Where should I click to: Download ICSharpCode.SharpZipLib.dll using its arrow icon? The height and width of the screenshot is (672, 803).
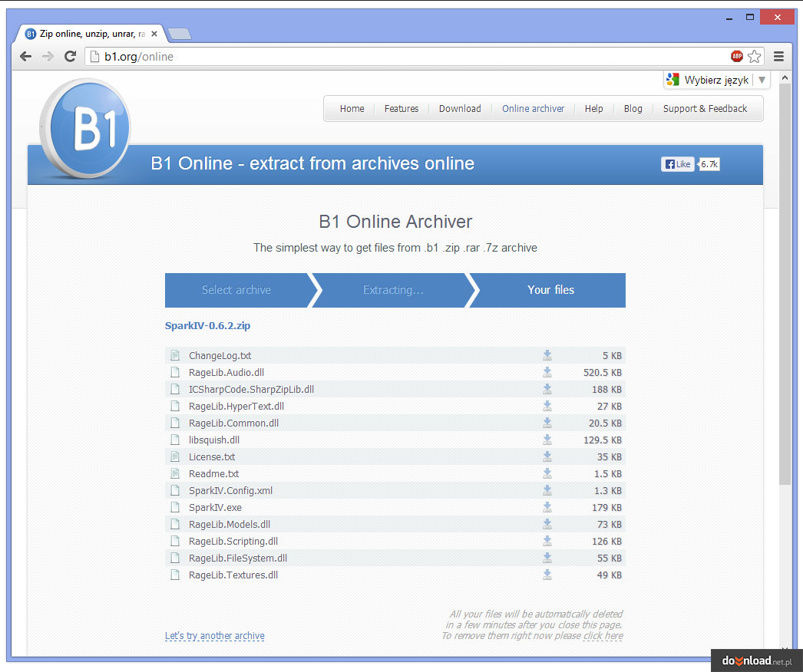547,389
